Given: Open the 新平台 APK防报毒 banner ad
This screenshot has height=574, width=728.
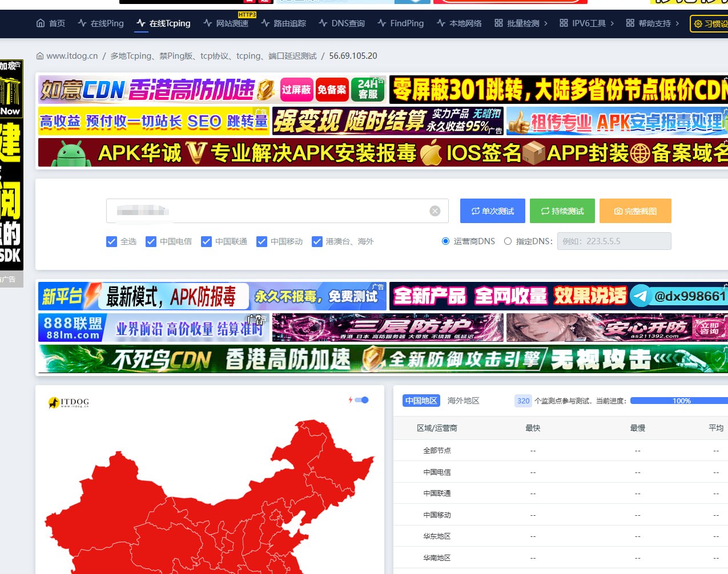Looking at the screenshot, I should pyautogui.click(x=212, y=296).
